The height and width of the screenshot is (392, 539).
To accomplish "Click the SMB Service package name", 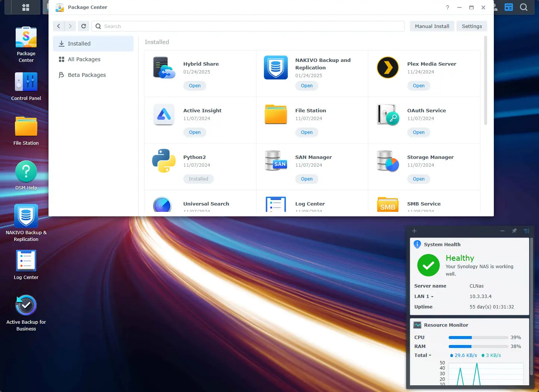I will (x=424, y=204).
